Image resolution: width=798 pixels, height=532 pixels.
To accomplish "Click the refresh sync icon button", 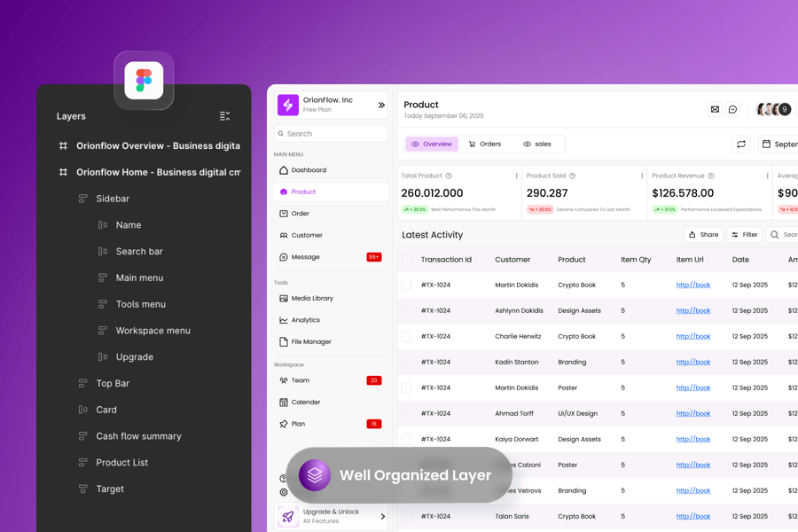I will [740, 144].
